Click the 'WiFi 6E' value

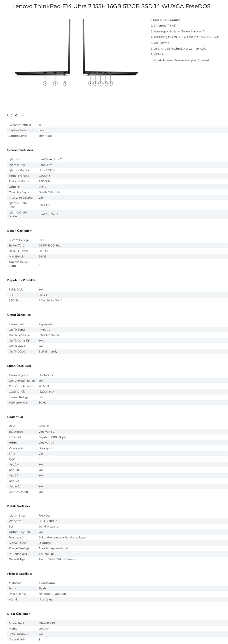point(44,426)
